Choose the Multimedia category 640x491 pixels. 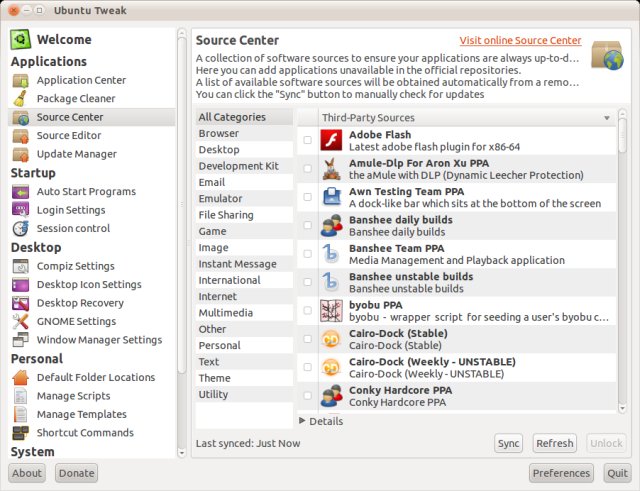coord(244,313)
